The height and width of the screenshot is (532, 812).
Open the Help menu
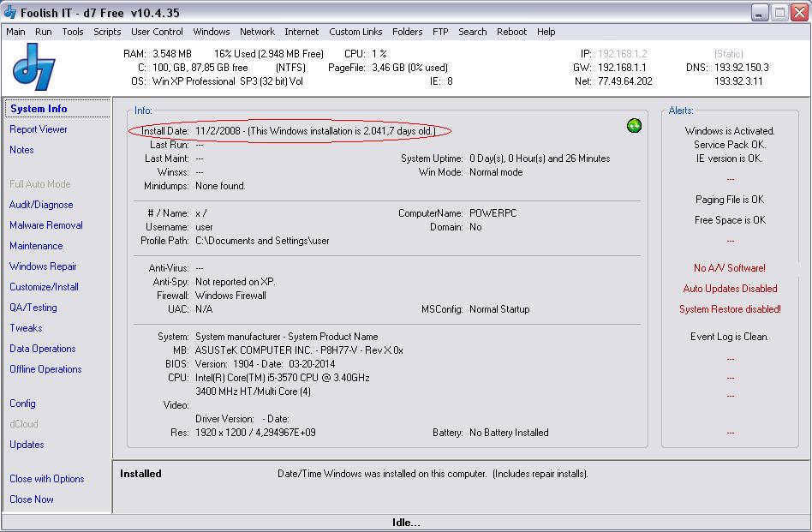[546, 32]
